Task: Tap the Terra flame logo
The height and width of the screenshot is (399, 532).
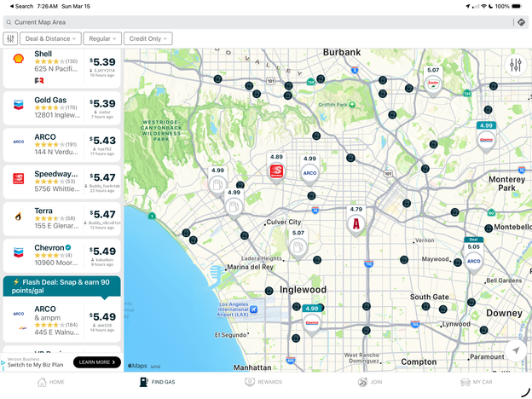Action: (x=19, y=216)
